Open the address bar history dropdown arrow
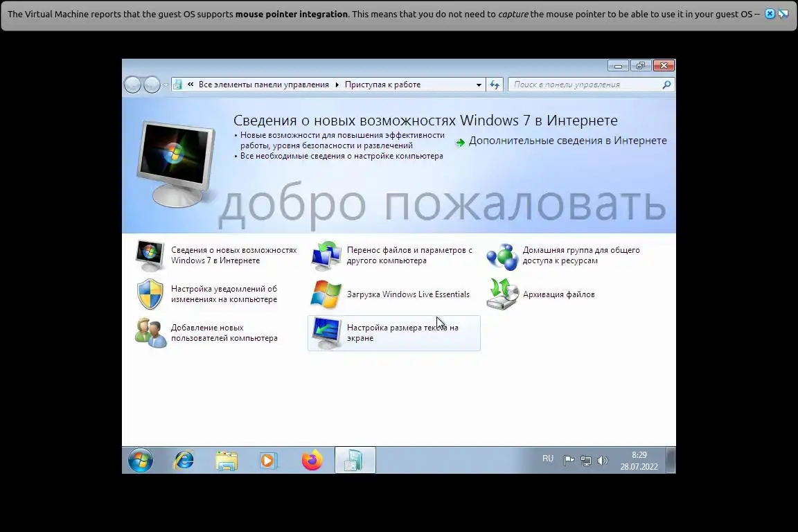This screenshot has height=532, width=798. (479, 85)
